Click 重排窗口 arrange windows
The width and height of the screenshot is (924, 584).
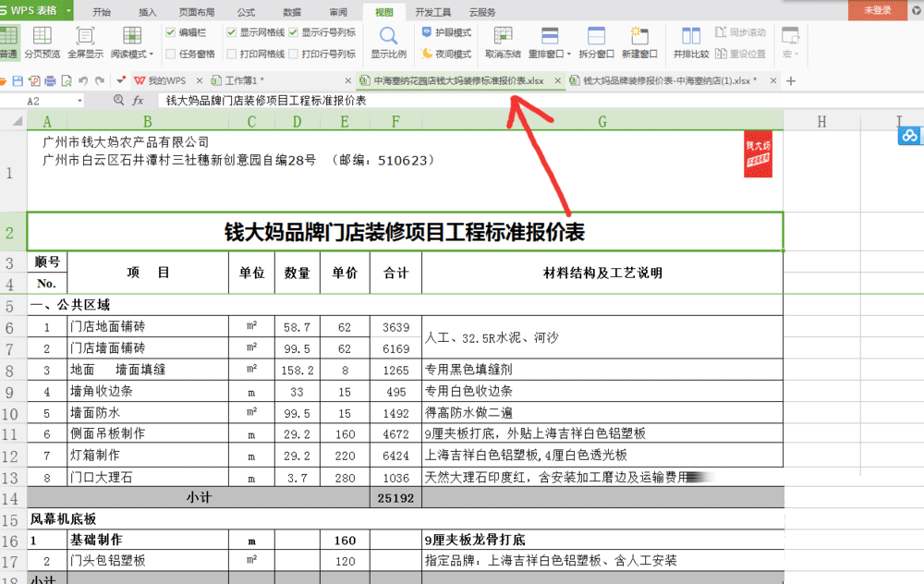[549, 43]
